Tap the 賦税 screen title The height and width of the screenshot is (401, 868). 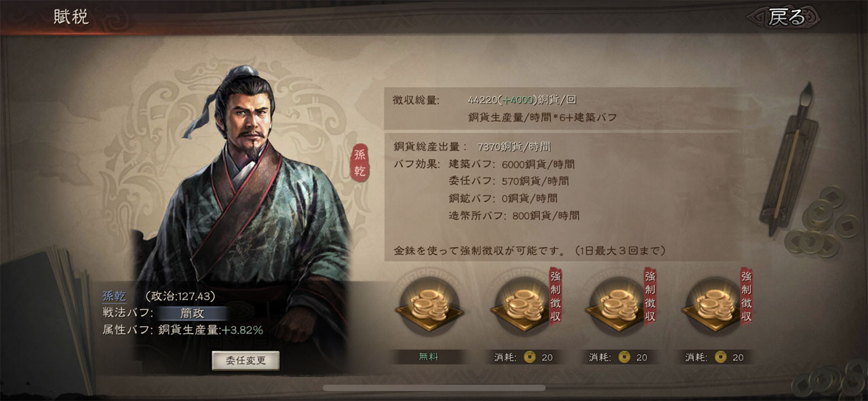coord(71,18)
